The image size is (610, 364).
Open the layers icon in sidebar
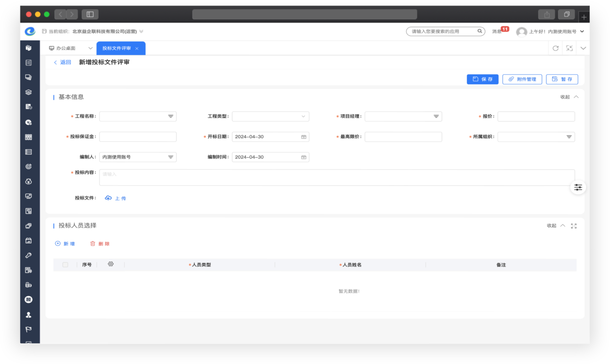29,92
